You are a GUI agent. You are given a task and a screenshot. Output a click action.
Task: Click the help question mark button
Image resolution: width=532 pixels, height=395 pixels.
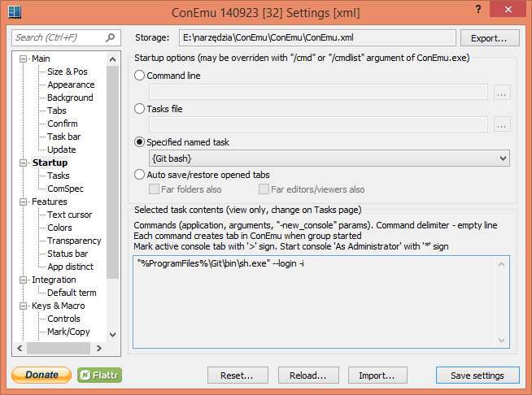478,9
